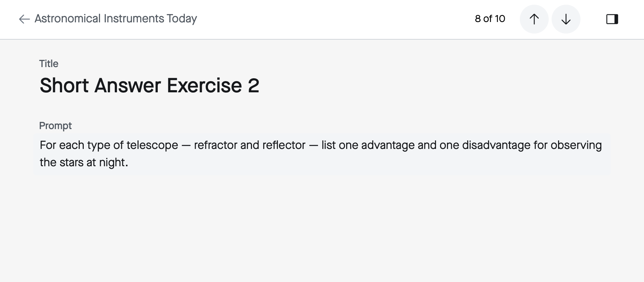Click the back arrow icon

(24, 19)
